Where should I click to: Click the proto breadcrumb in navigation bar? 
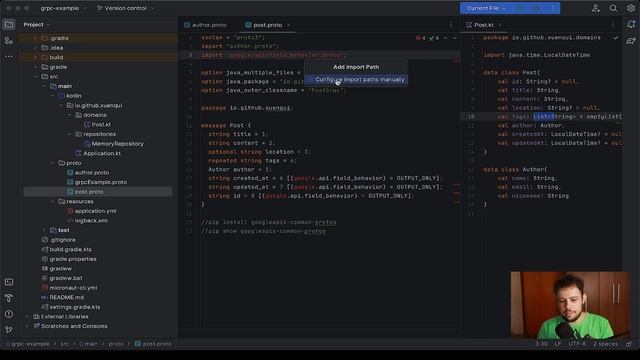click(116, 344)
